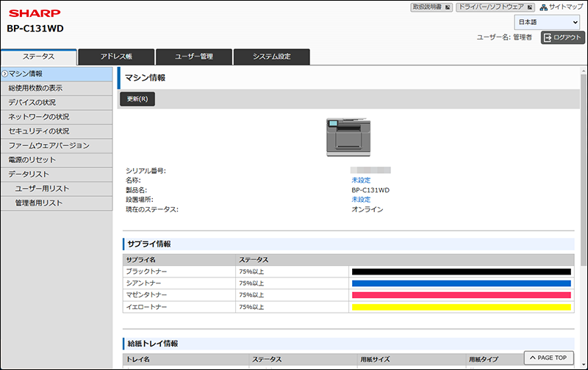Image resolution: width=588 pixels, height=370 pixels.
Task: Click the 更新(R) refresh button
Action: 137,99
